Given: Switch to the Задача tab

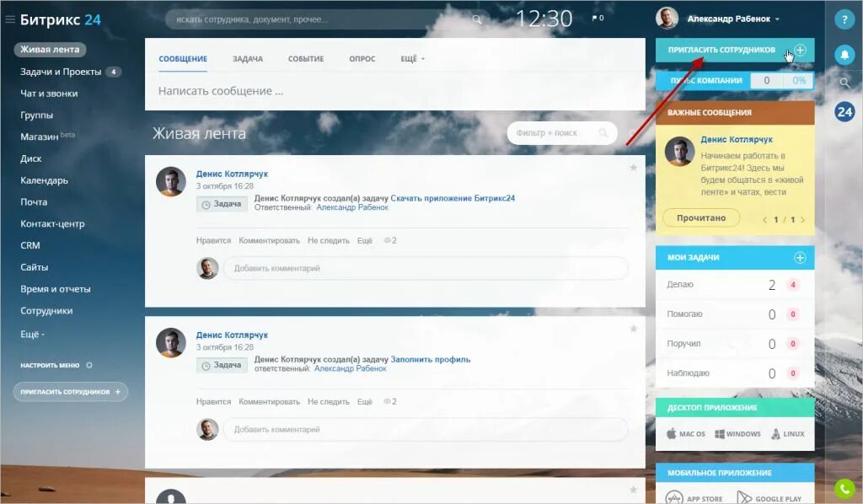Looking at the screenshot, I should [x=248, y=59].
